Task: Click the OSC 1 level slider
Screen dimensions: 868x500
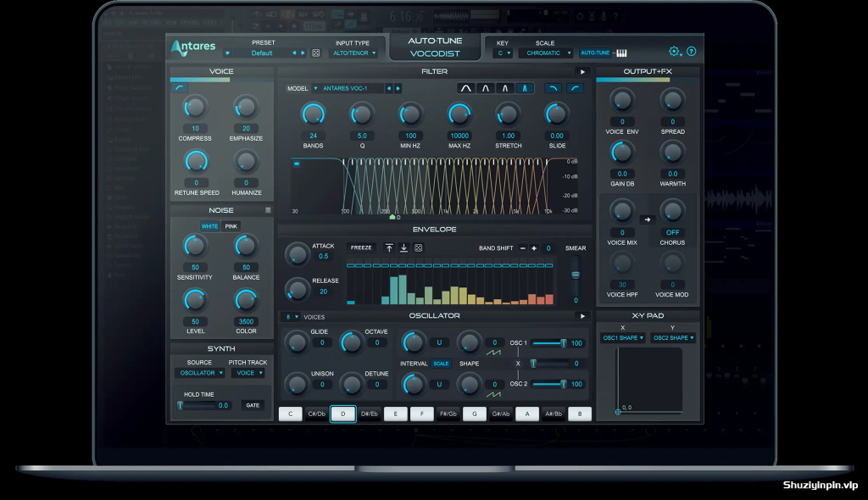Action: click(x=549, y=343)
